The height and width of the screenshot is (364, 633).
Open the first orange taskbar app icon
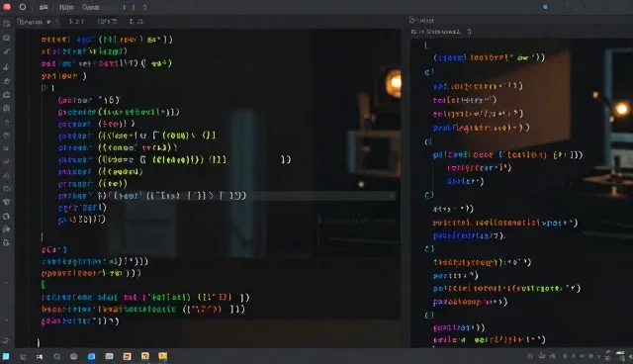click(x=127, y=356)
